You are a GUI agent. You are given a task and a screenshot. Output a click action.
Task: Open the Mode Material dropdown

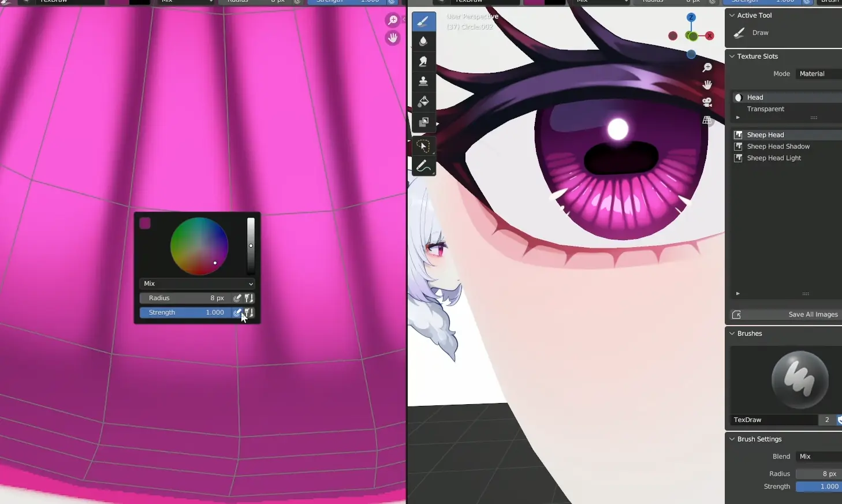point(819,74)
